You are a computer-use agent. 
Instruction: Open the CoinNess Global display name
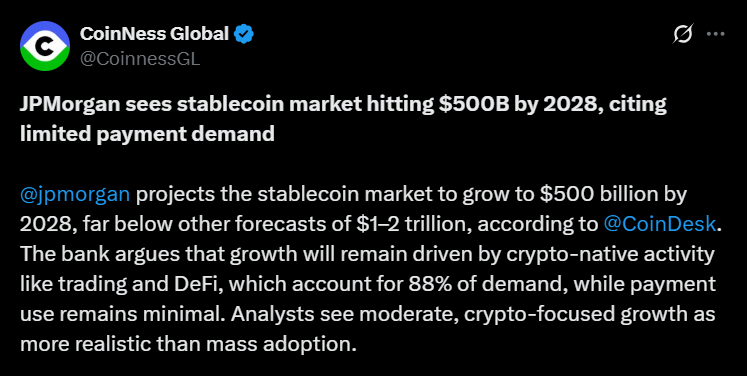coord(154,34)
